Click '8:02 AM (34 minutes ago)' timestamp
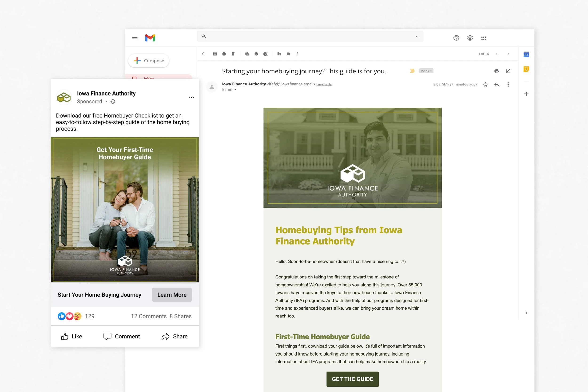Image resolution: width=588 pixels, height=392 pixels. coord(455,84)
